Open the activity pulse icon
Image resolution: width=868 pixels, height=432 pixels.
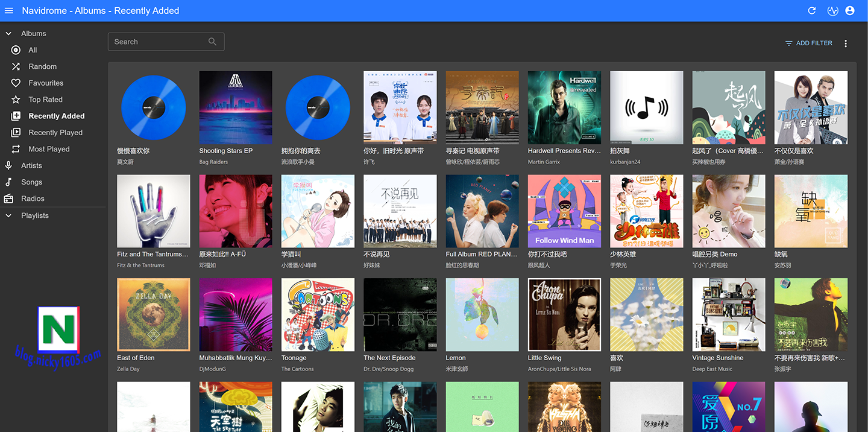pos(832,10)
